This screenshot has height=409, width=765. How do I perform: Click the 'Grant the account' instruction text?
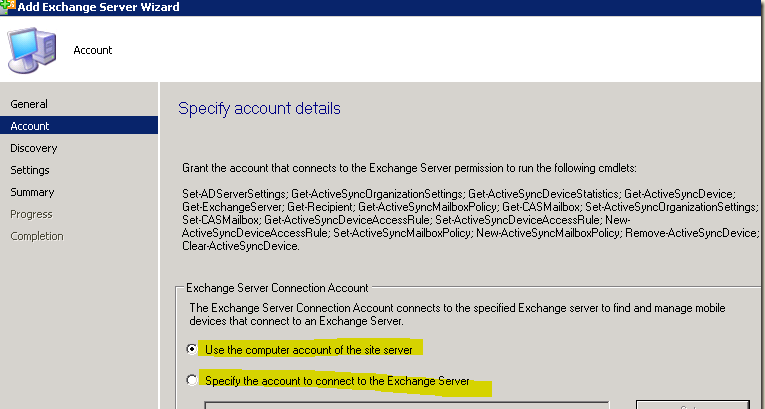coord(410,169)
